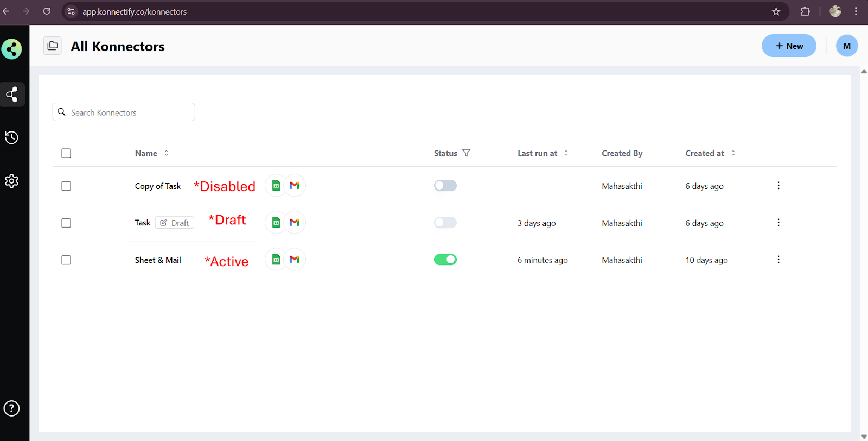Click the Draft badge on Task
Screen dimensions: 868x441
point(175,223)
